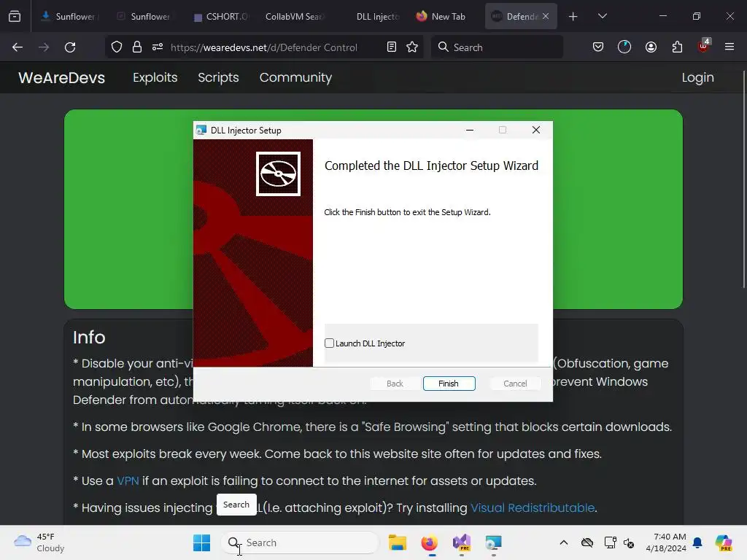Open the Exploits menu item

tap(155, 77)
